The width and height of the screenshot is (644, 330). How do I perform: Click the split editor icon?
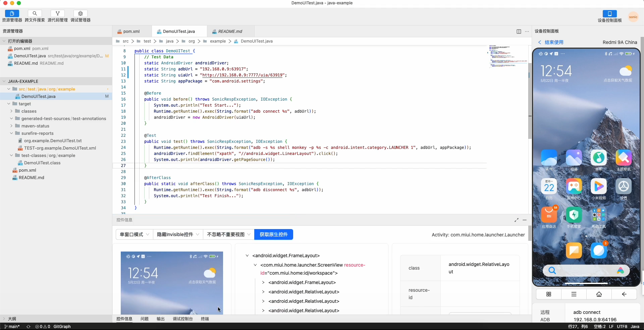(519, 32)
